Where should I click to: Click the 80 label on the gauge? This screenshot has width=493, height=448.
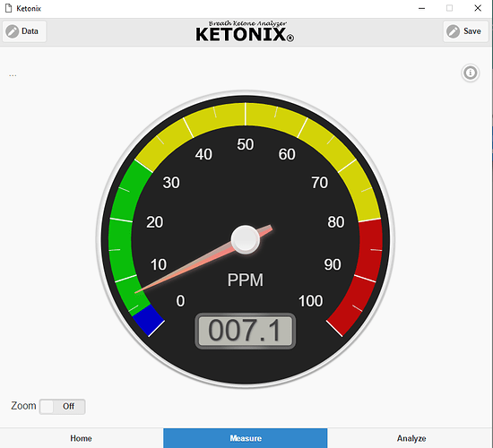pos(336,222)
